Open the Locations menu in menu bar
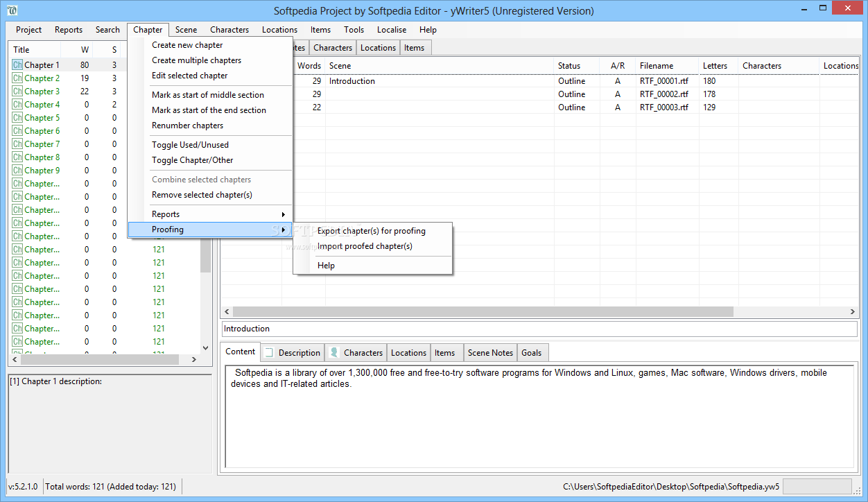This screenshot has width=868, height=502. pyautogui.click(x=279, y=30)
